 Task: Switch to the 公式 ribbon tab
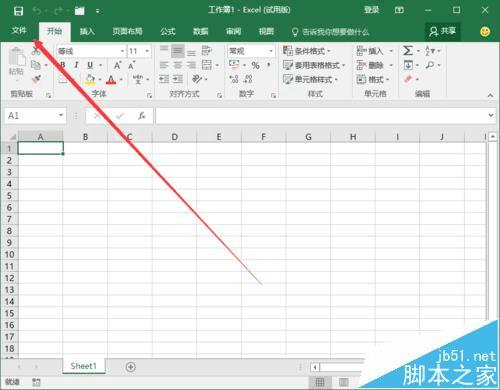coord(168,32)
